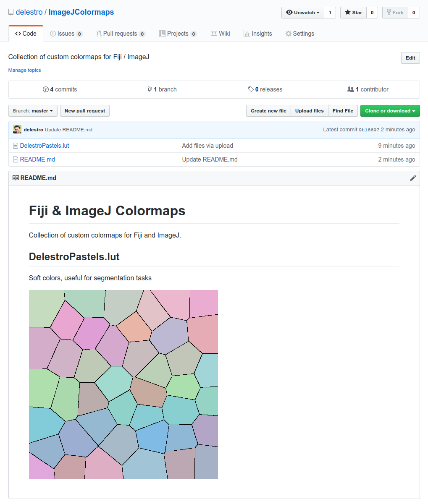View the 1 contributor page

pos(368,89)
